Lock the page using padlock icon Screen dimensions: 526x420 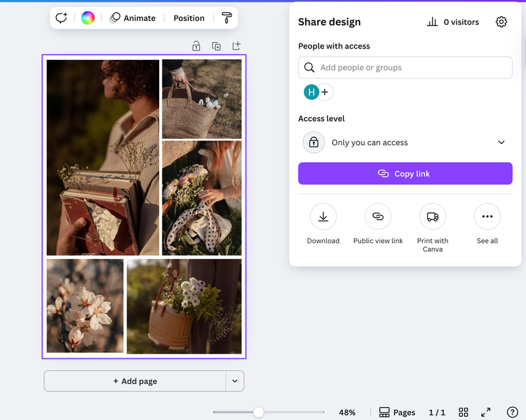(x=196, y=46)
